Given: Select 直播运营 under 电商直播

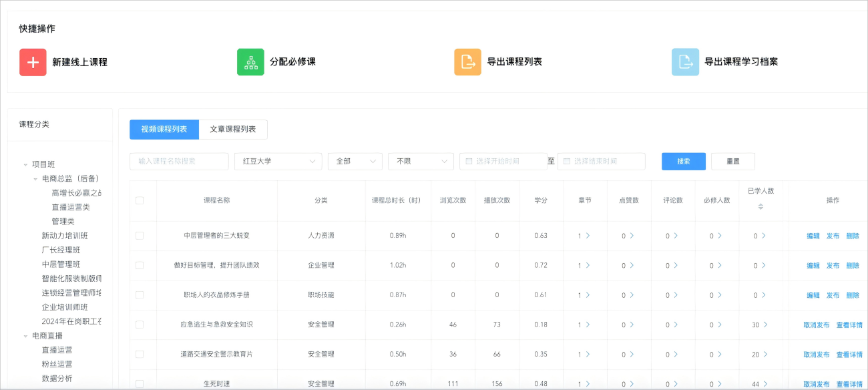Looking at the screenshot, I should (57, 350).
